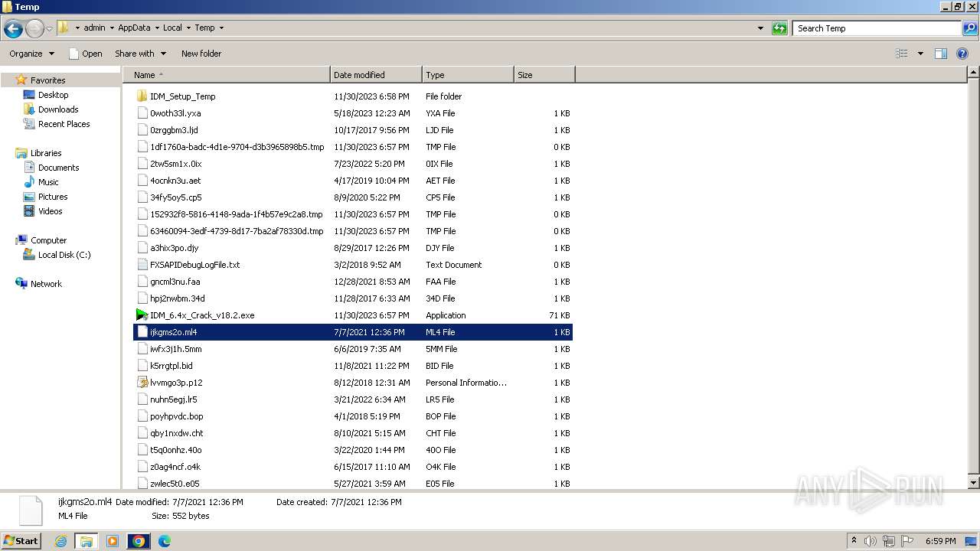This screenshot has height=551, width=980.
Task: Select file poyhpvdc.bop
Action: point(353,416)
